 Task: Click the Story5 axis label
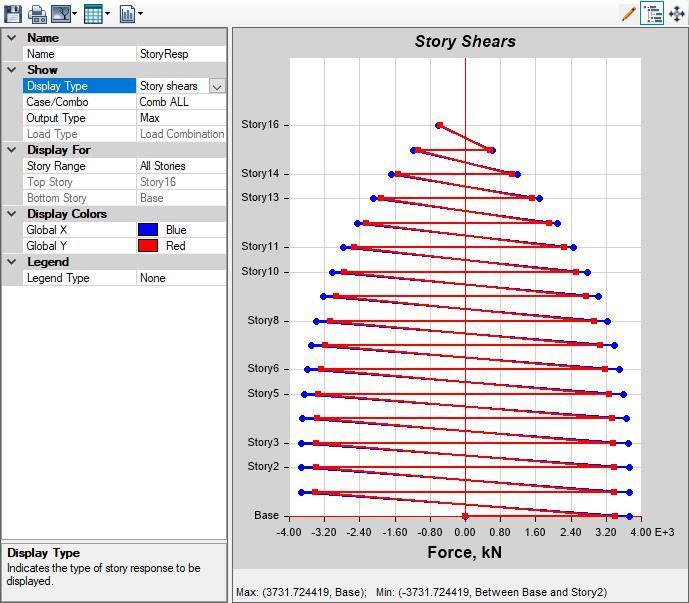tap(263, 393)
